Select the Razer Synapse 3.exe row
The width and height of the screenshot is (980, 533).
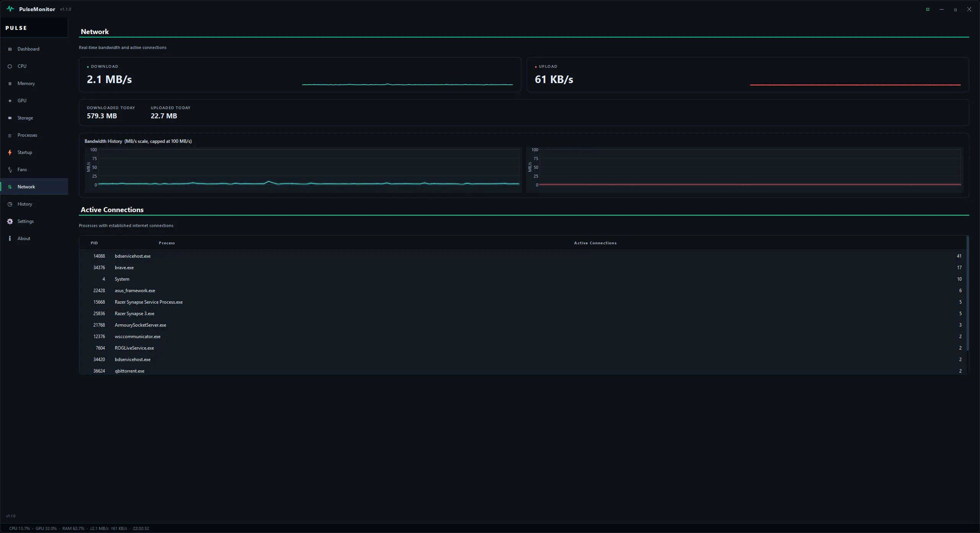pos(523,314)
